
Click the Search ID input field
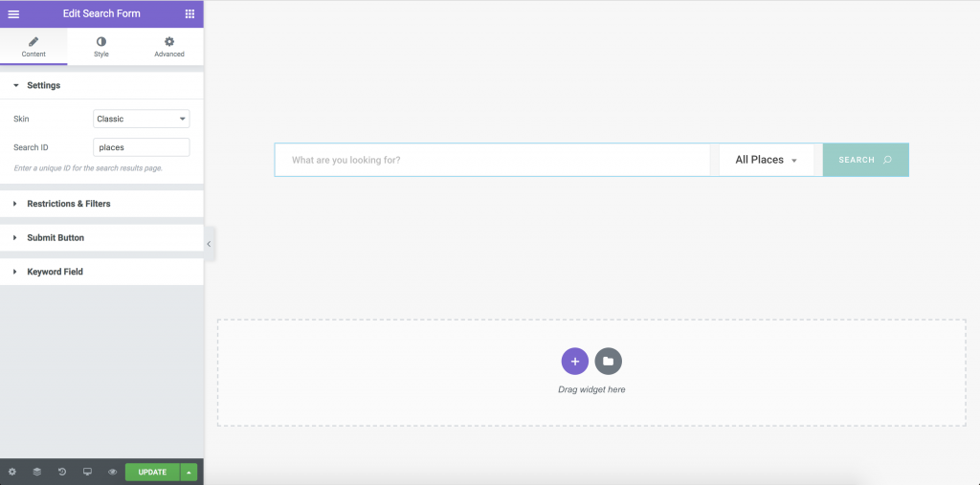coord(142,147)
